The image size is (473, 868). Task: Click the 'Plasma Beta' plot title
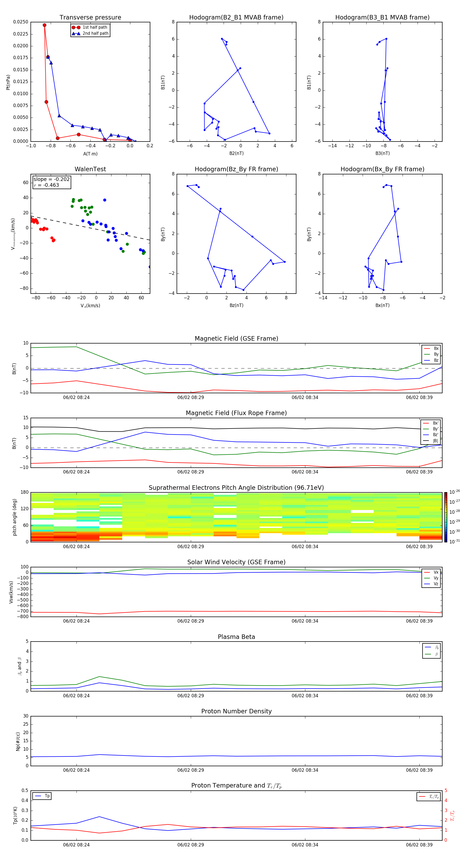pyautogui.click(x=236, y=637)
